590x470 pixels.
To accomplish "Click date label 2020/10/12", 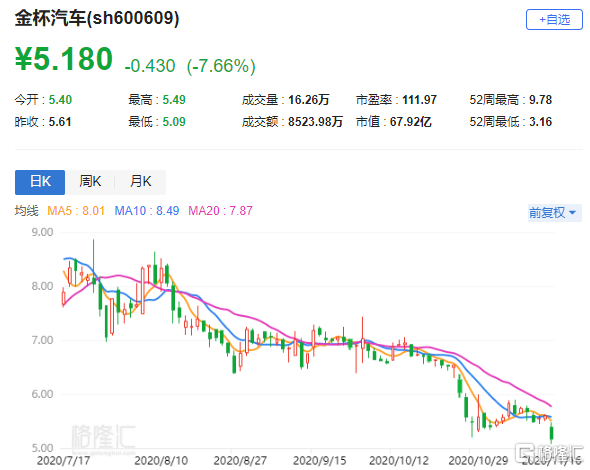I will tap(399, 461).
